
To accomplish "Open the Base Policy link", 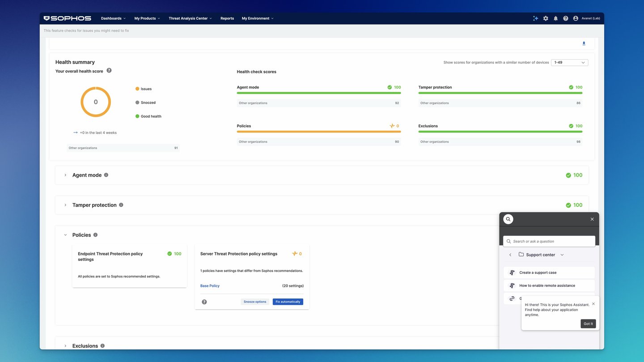I will (x=210, y=286).
